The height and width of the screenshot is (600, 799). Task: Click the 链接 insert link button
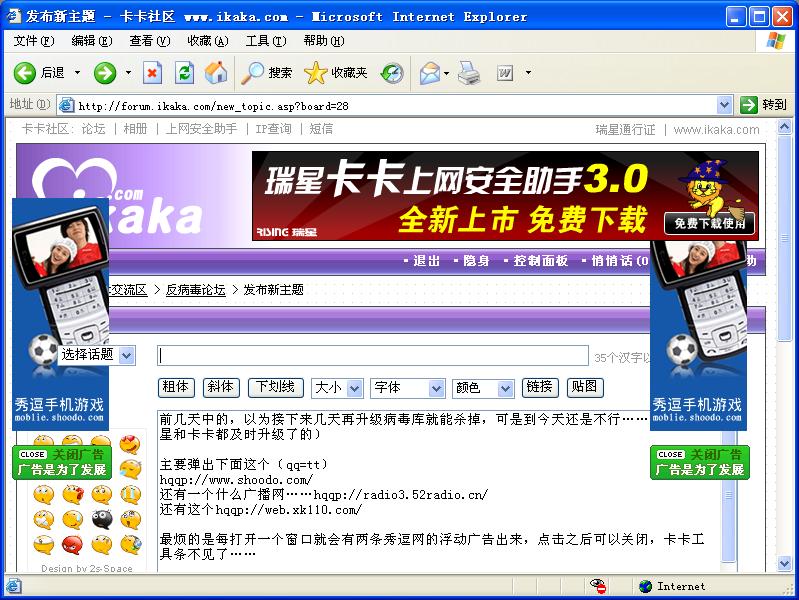540,387
